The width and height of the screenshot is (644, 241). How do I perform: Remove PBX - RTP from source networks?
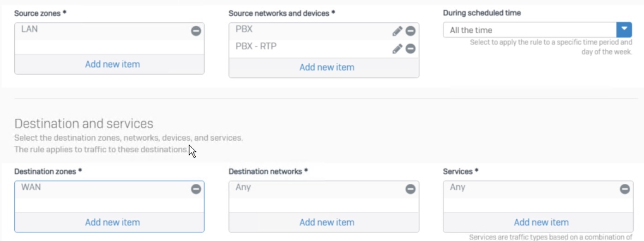[410, 48]
